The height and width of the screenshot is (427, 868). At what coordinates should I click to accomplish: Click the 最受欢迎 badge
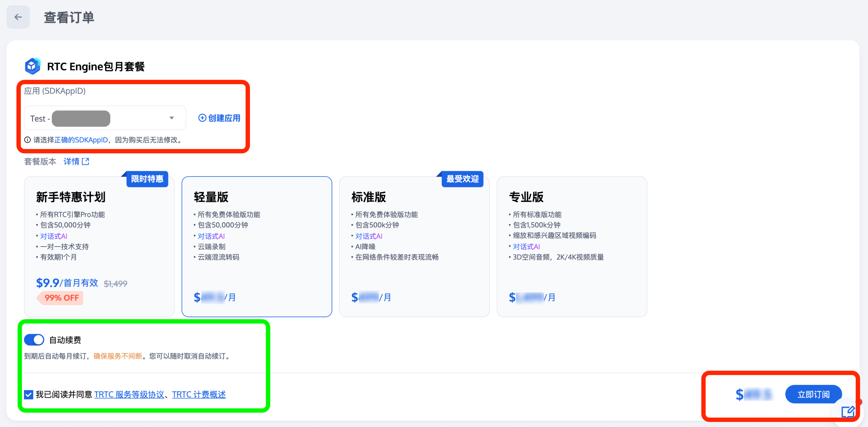[462, 179]
